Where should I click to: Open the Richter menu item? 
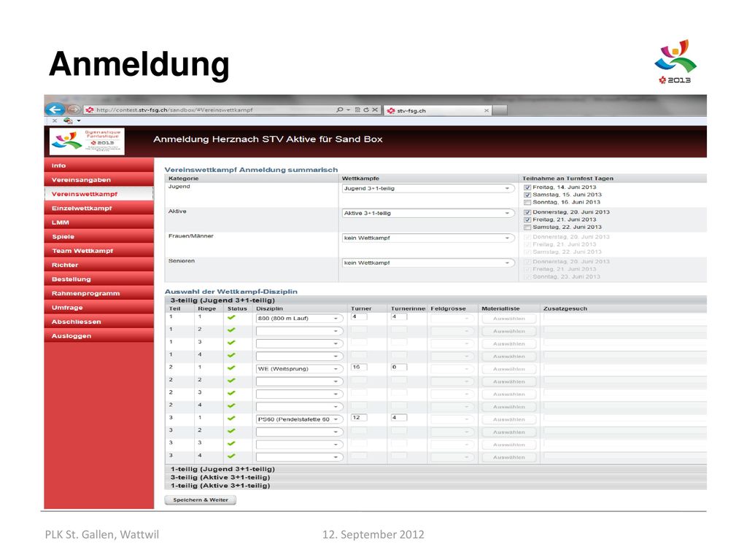(99, 265)
